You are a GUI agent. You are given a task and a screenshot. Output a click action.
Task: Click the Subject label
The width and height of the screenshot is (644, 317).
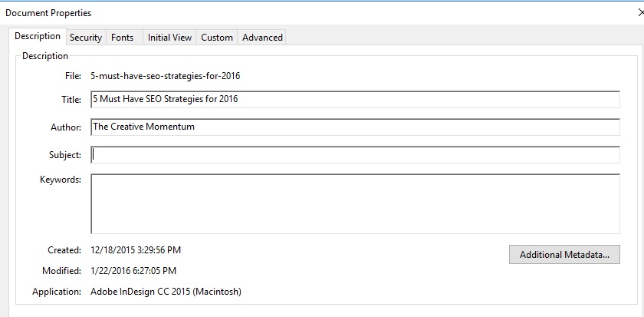65,155
